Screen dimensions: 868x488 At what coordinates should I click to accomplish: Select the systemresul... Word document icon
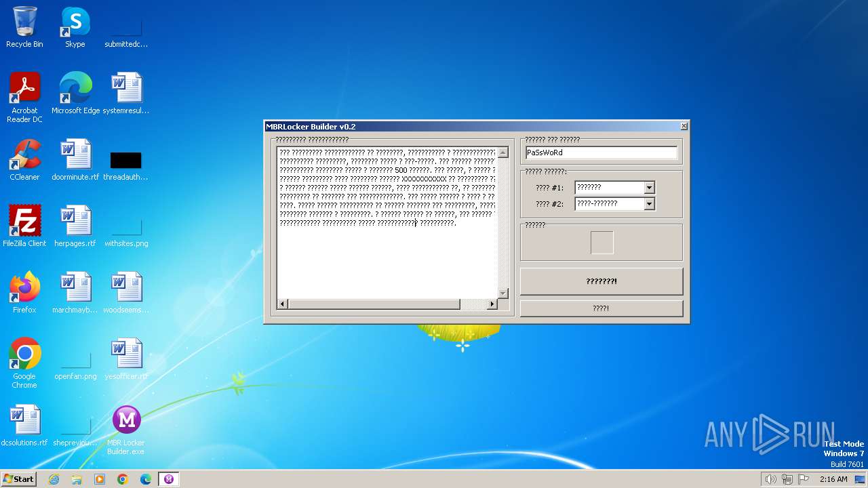tap(126, 94)
